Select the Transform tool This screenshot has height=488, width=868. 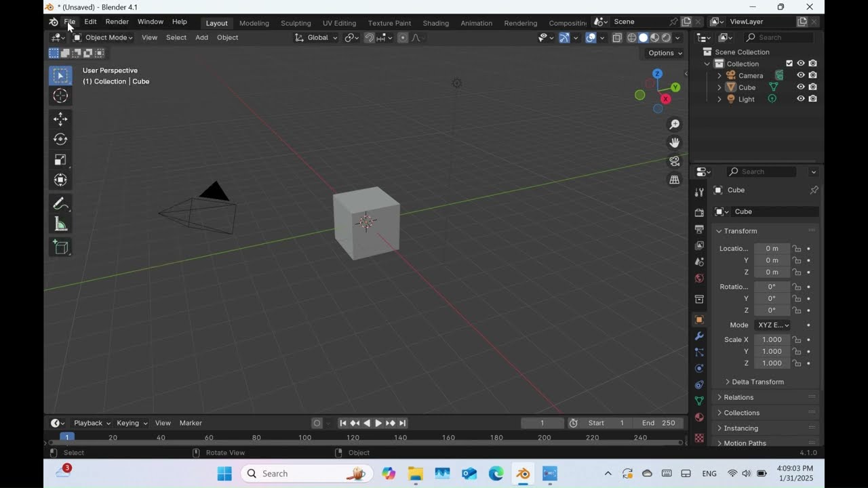(60, 180)
